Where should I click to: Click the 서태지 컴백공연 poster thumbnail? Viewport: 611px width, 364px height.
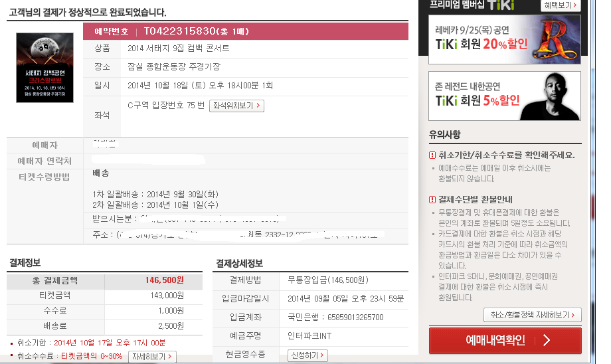click(44, 68)
